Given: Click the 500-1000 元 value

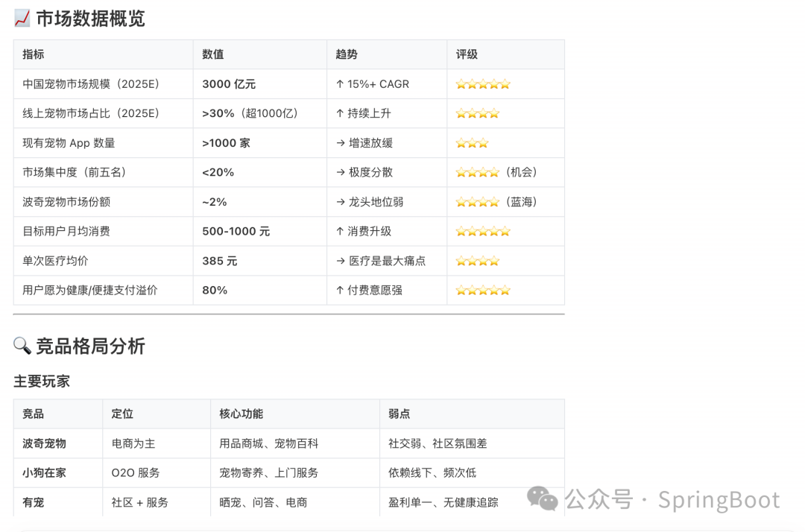Looking at the screenshot, I should (x=236, y=232).
